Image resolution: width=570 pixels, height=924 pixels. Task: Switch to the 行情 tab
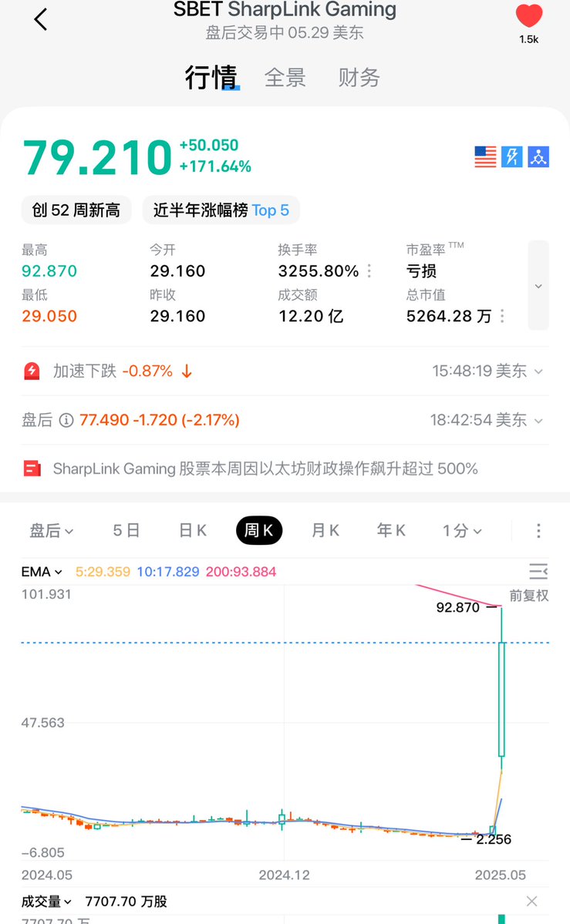click(x=211, y=77)
